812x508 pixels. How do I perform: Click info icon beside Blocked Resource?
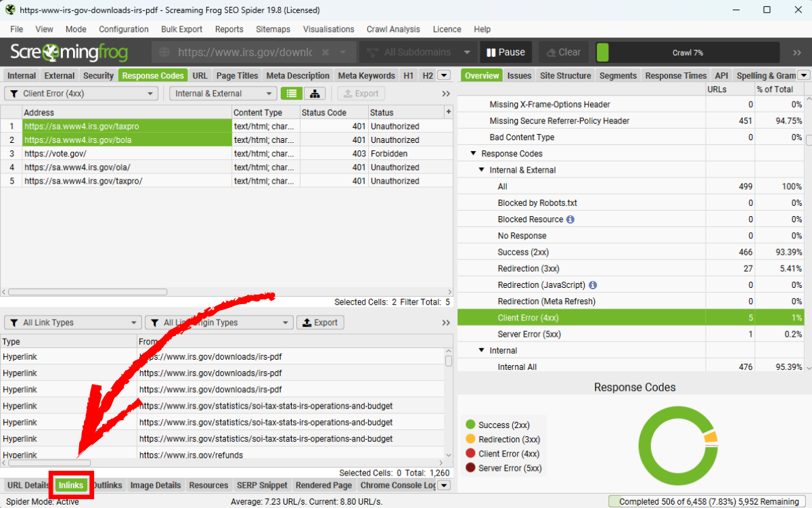click(x=570, y=219)
